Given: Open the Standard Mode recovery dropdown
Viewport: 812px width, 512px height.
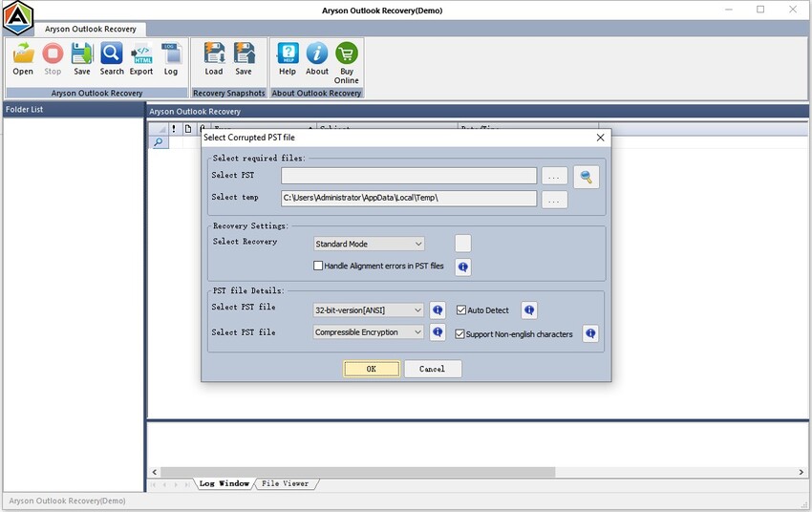Looking at the screenshot, I should 369,245.
